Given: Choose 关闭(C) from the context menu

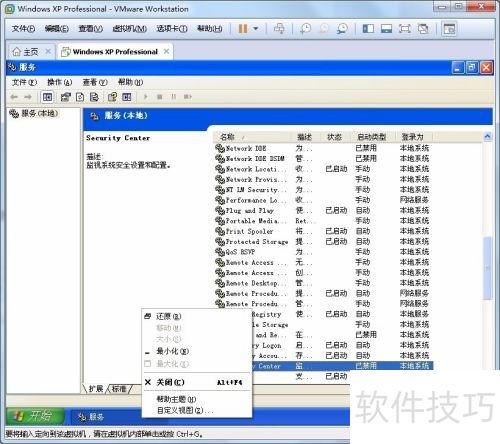Looking at the screenshot, I should click(197, 382).
